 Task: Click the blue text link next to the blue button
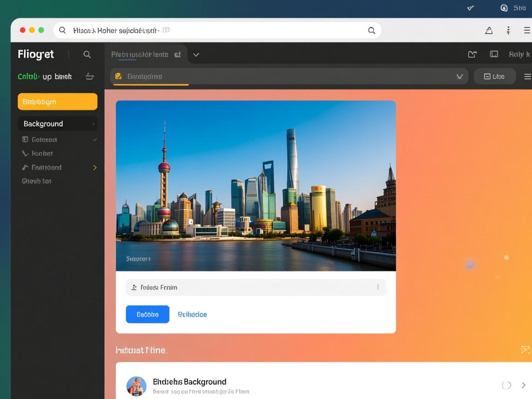(x=192, y=314)
